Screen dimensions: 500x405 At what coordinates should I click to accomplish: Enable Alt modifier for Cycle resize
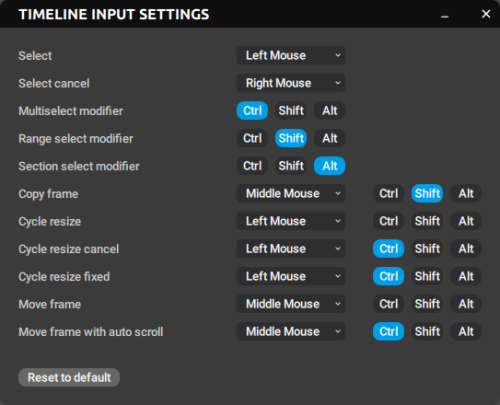[x=466, y=221]
